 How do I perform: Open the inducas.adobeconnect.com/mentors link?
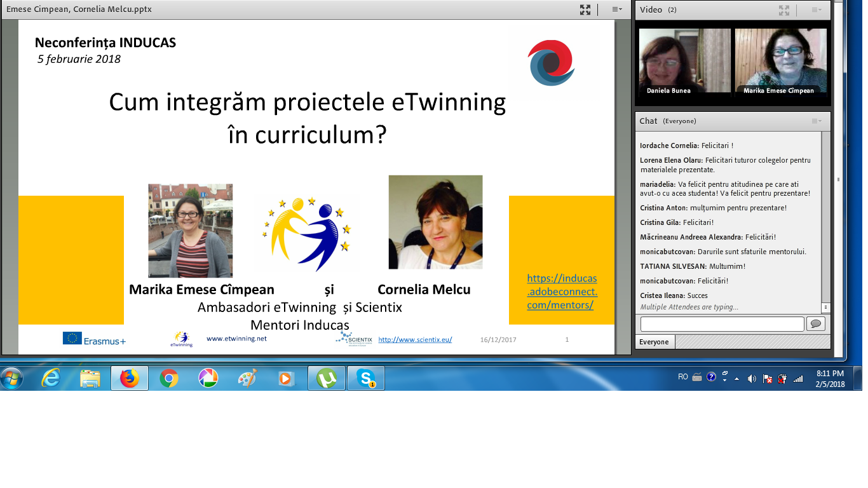tap(562, 292)
